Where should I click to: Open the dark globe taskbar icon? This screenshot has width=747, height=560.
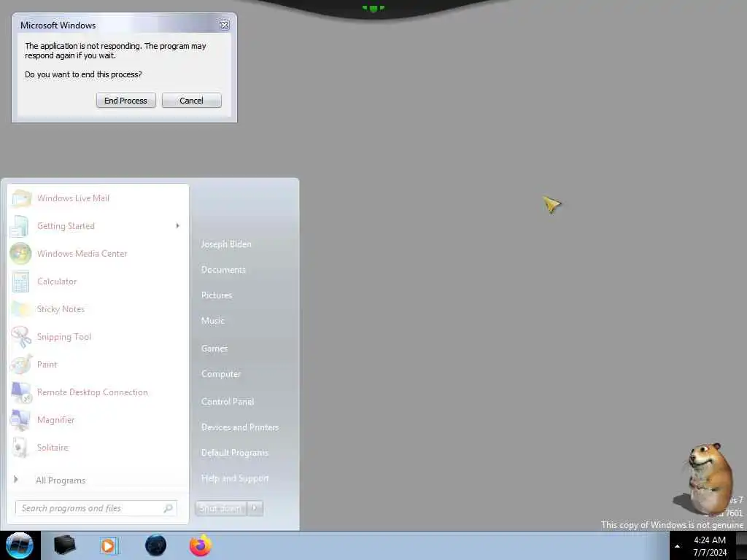[156, 545]
